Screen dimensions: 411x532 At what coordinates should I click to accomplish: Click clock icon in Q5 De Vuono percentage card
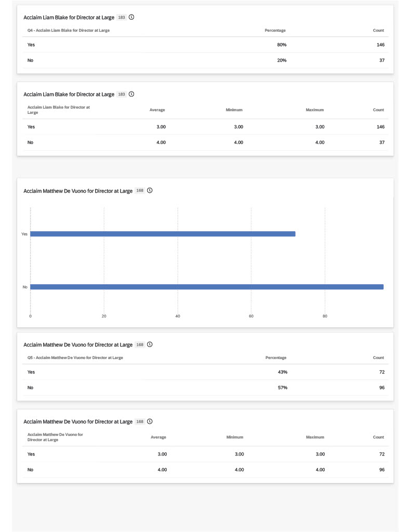point(150,344)
